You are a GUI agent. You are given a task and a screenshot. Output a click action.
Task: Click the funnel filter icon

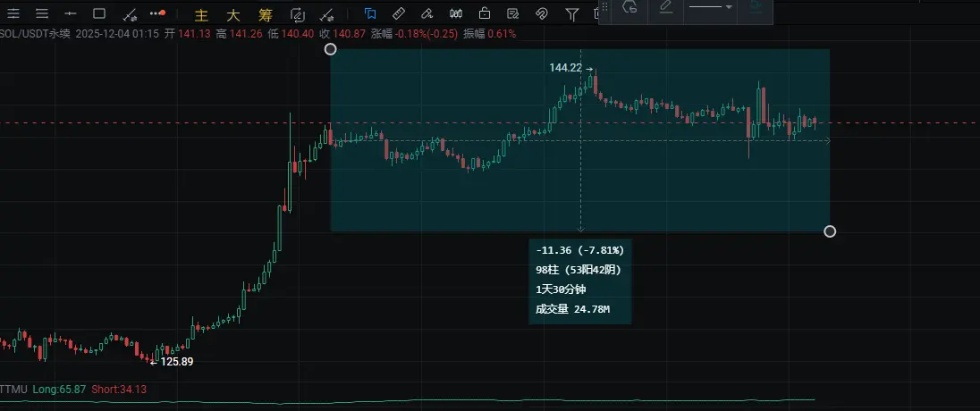[571, 13]
